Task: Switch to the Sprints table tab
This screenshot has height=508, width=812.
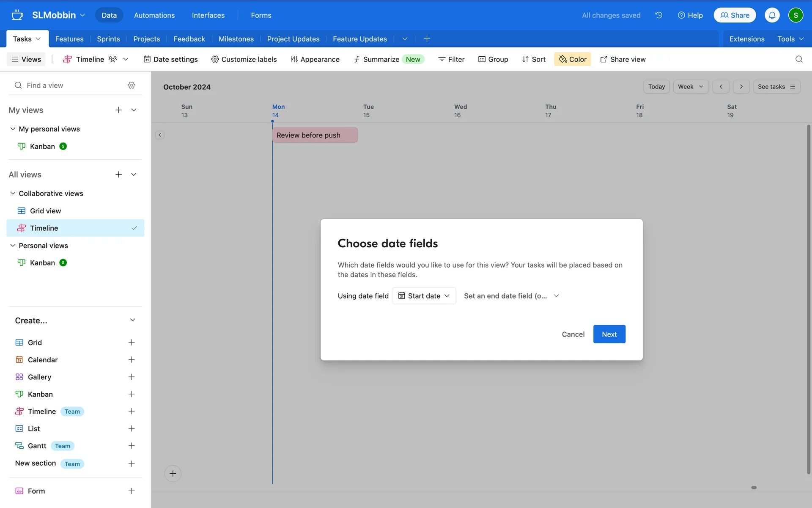Action: (x=108, y=39)
